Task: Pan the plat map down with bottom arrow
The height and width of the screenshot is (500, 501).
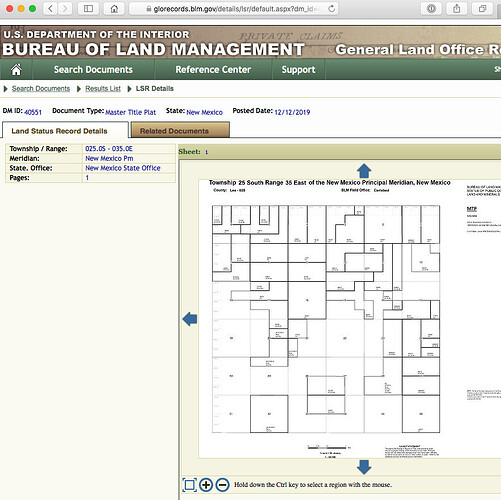Action: (364, 467)
